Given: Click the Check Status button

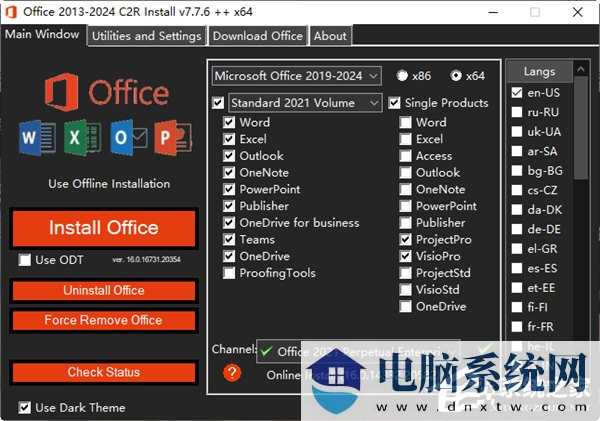Looking at the screenshot, I should pos(104,372).
